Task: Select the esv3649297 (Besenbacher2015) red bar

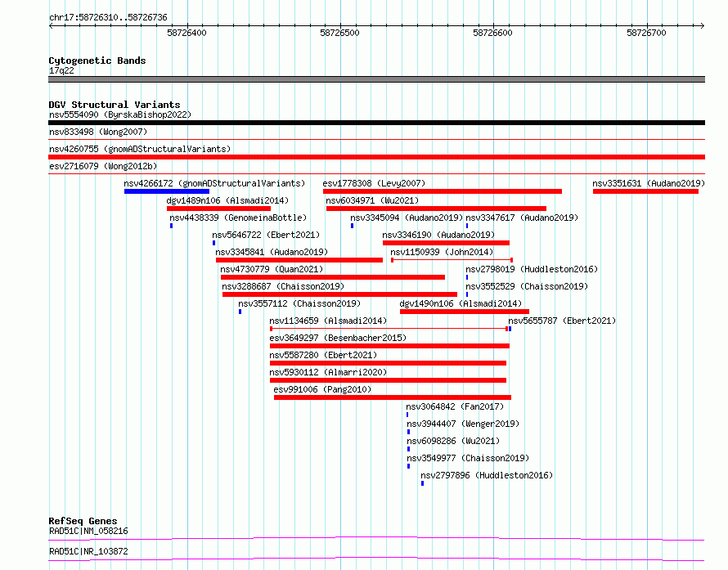Action: (389, 346)
